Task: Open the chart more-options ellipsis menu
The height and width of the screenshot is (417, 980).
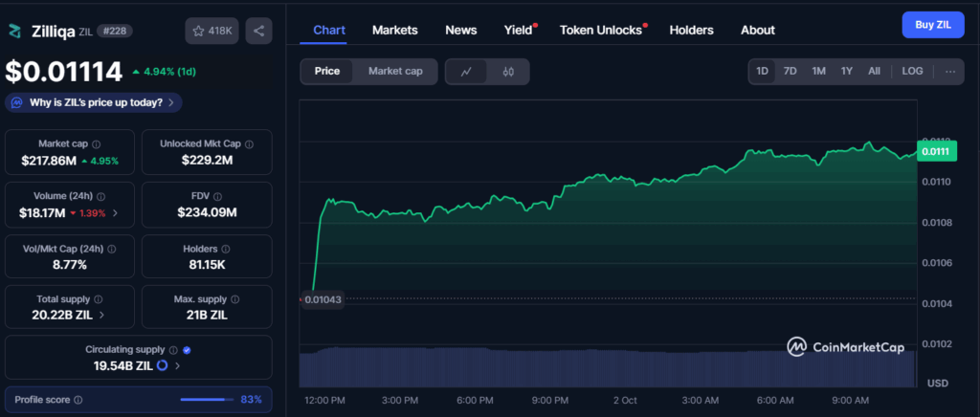Action: point(949,71)
